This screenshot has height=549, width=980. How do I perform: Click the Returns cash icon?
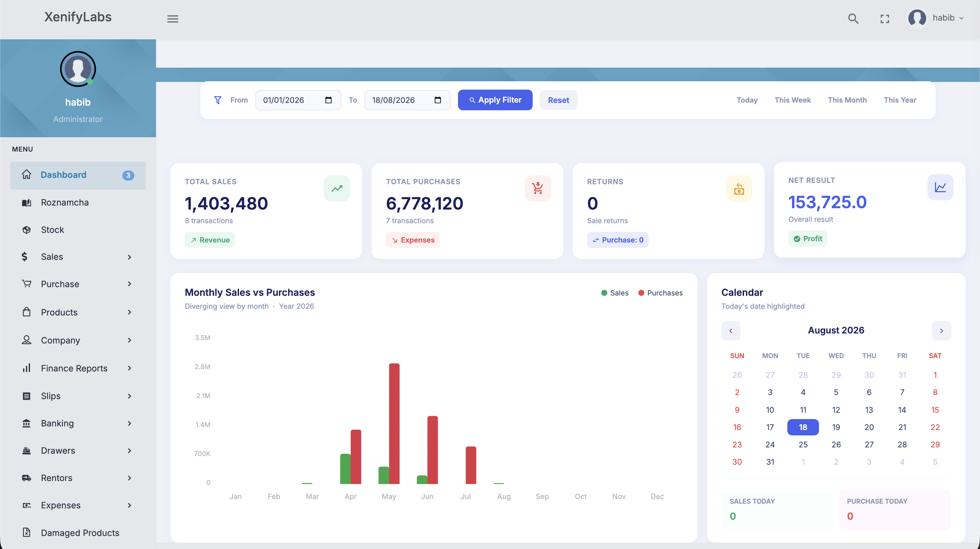pos(739,188)
